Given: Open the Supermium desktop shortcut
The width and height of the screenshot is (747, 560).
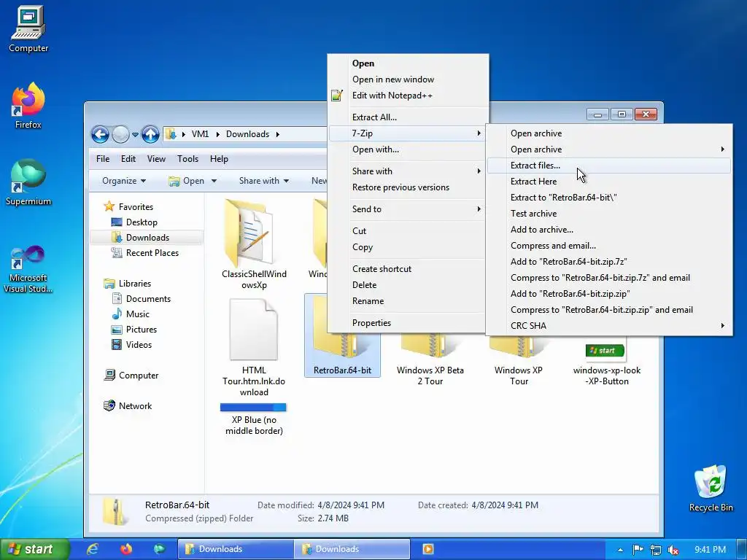Looking at the screenshot, I should pyautogui.click(x=28, y=182).
